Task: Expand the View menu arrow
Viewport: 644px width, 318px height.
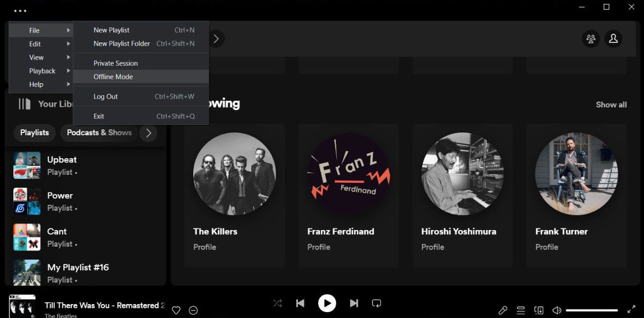Action: click(69, 57)
